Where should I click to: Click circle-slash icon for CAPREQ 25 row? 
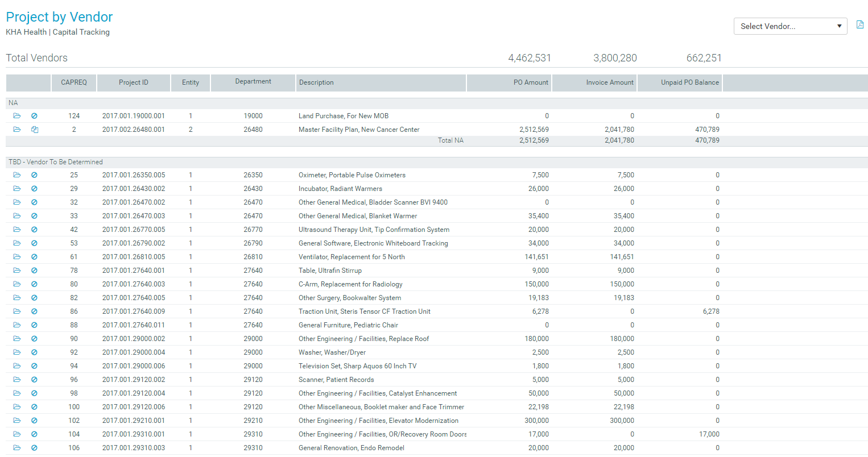coord(34,175)
